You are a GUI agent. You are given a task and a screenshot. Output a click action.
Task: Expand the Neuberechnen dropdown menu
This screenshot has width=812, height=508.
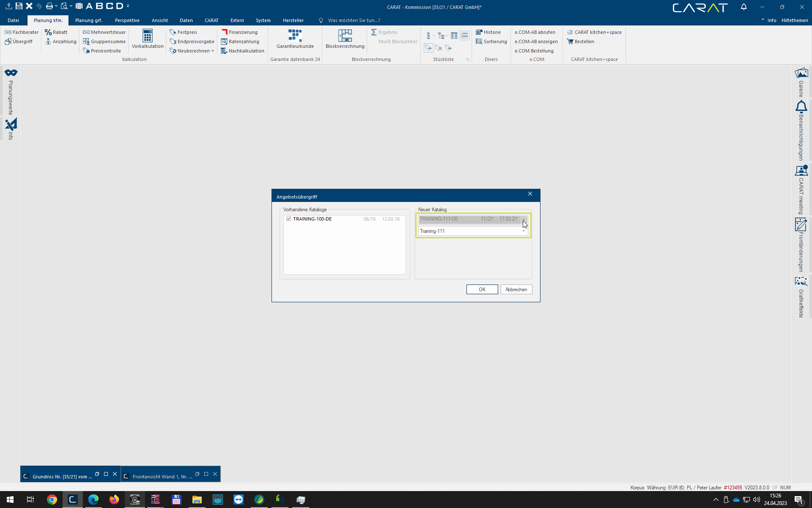click(x=213, y=51)
